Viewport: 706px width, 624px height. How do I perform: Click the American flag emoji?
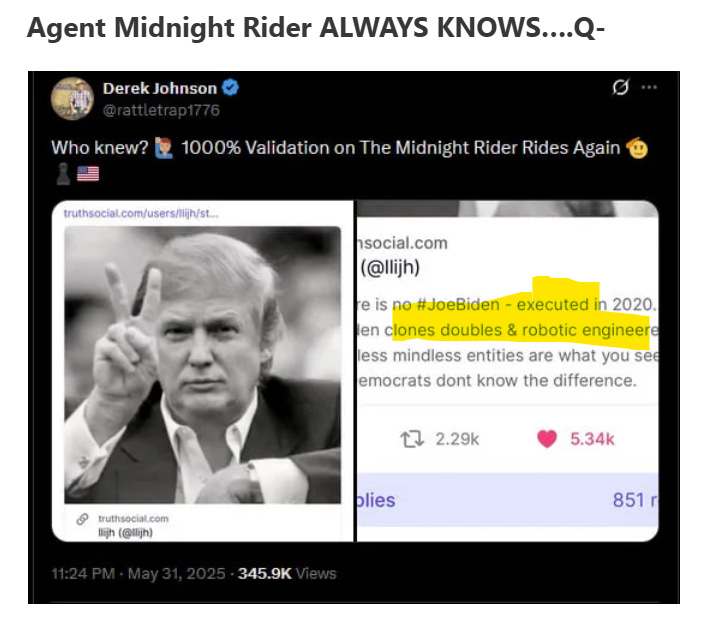pyautogui.click(x=88, y=173)
